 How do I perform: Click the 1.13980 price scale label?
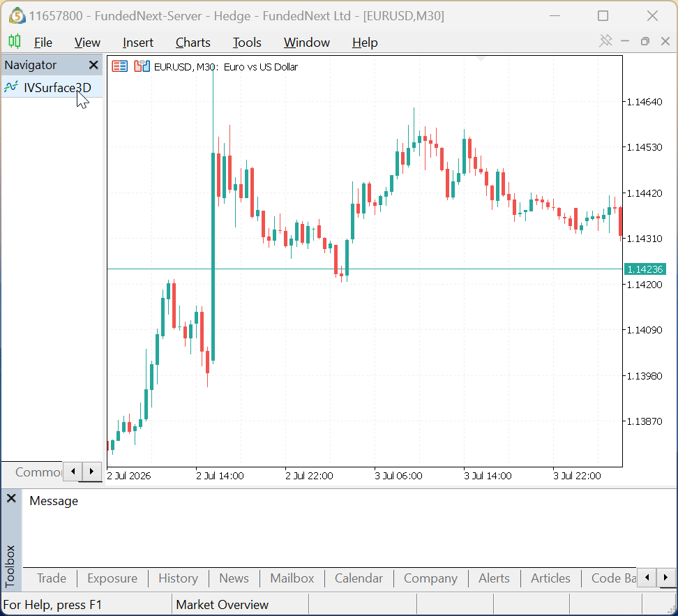click(x=645, y=376)
